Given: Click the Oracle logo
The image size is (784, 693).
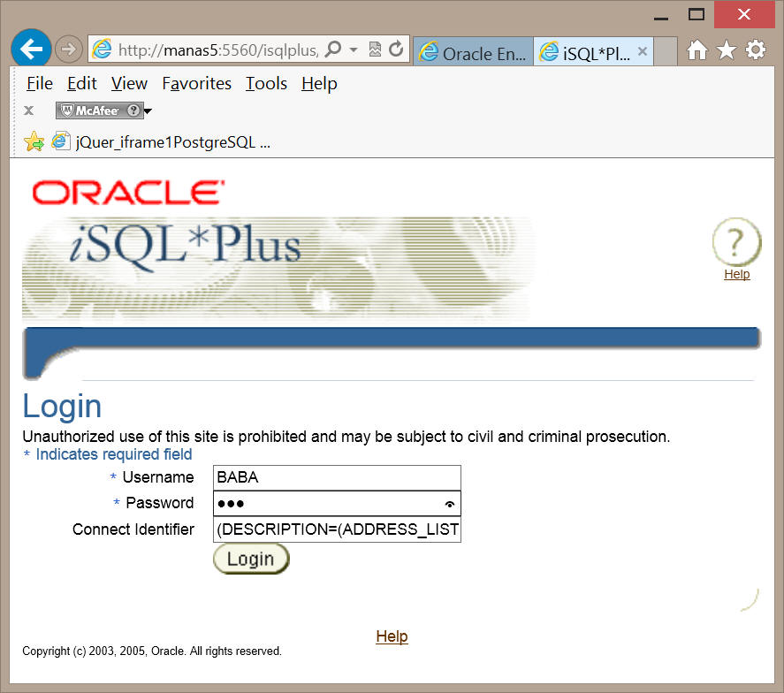Looking at the screenshot, I should pyautogui.click(x=128, y=193).
